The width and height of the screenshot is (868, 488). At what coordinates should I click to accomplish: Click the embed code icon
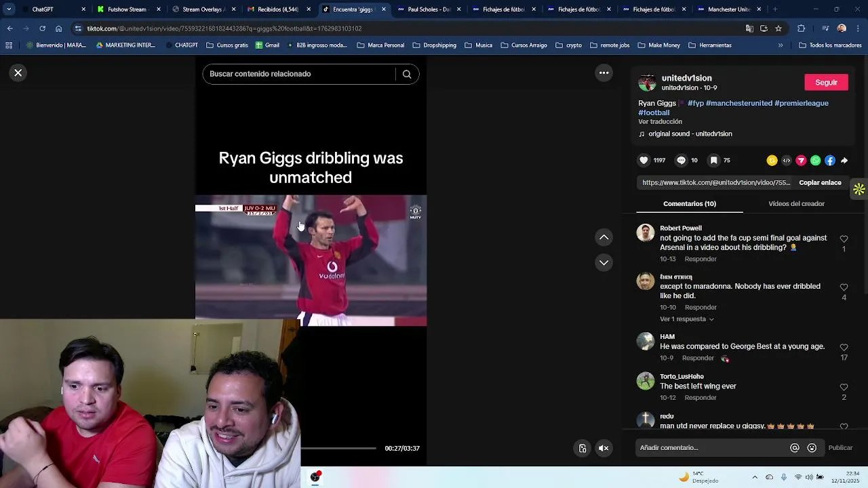[x=787, y=161]
